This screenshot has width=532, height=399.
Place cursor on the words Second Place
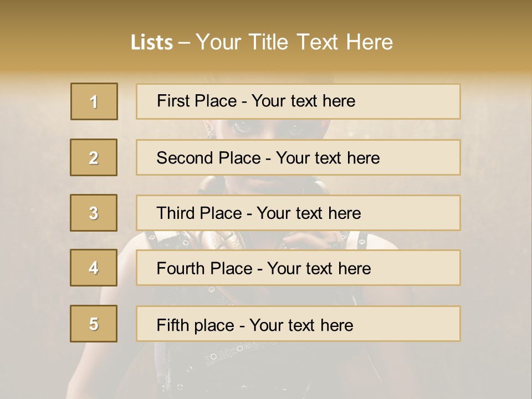pos(208,158)
